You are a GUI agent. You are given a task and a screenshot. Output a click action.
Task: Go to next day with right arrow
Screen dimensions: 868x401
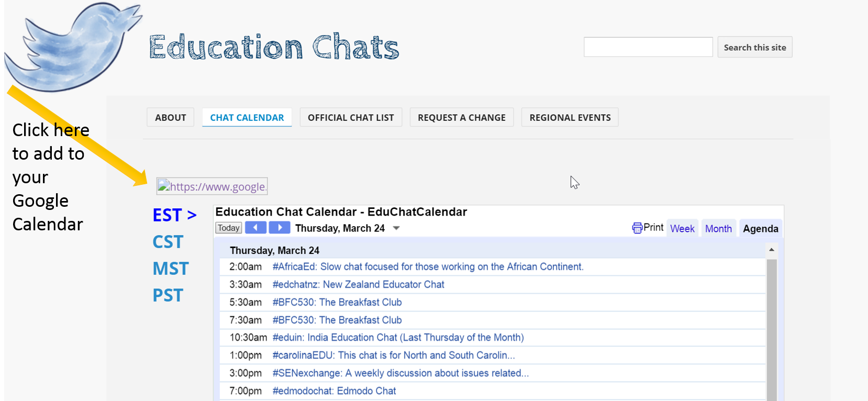tap(280, 228)
